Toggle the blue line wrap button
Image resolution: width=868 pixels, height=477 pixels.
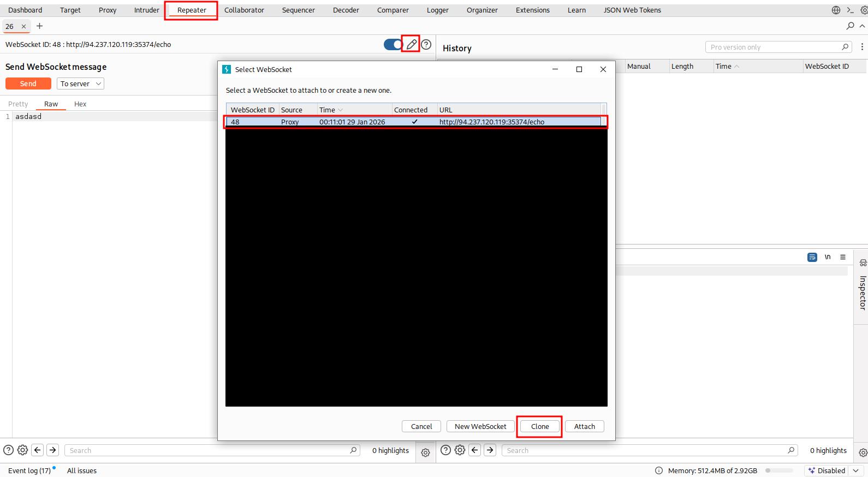click(812, 257)
